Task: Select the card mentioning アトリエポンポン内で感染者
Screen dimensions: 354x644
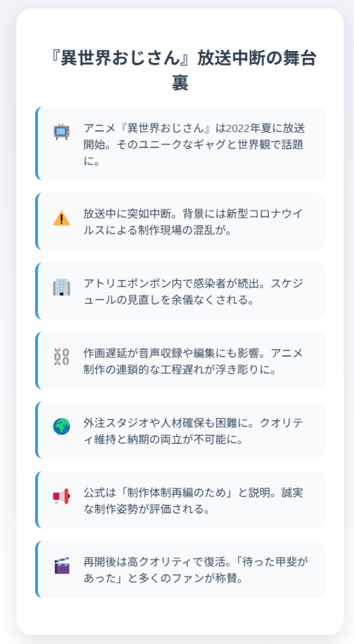Action: coord(180,291)
